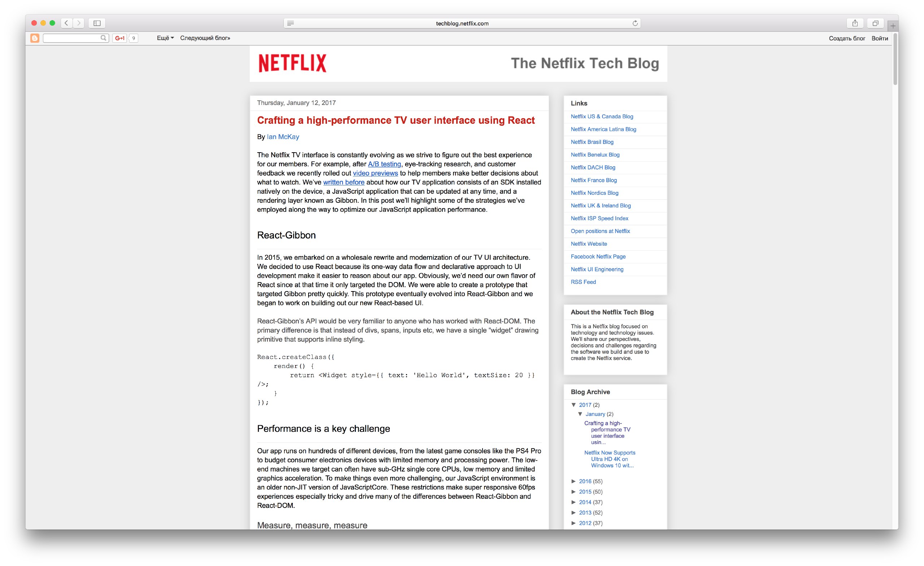Open Netflix UK & Ireland Blog

coord(601,206)
